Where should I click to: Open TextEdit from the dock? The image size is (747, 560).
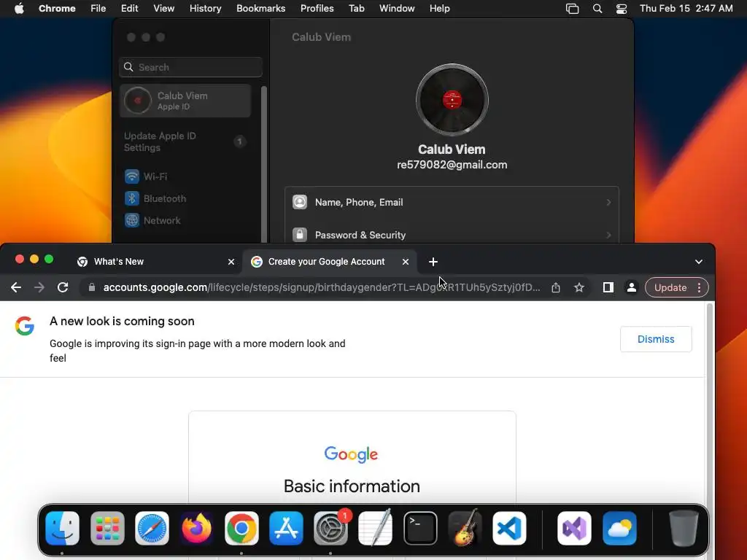click(x=376, y=528)
